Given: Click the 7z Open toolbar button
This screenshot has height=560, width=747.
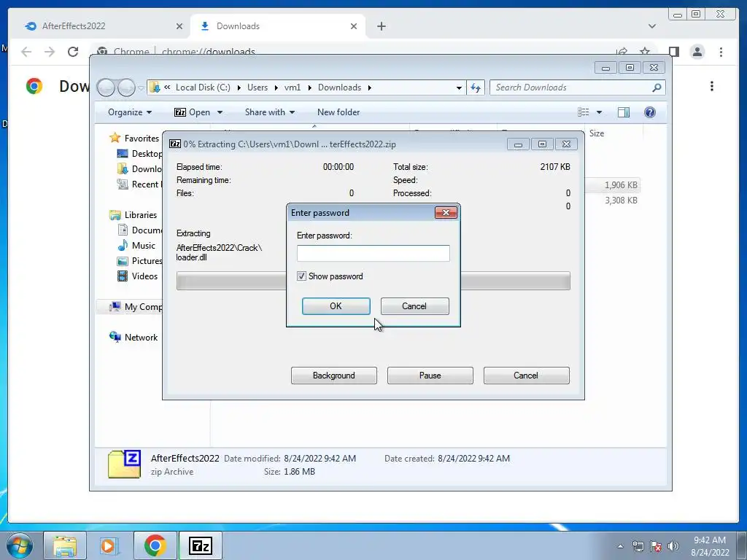Looking at the screenshot, I should pos(192,112).
